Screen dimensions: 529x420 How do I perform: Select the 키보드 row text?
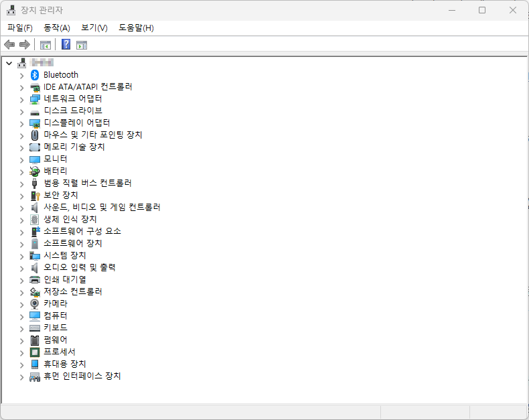coord(56,328)
